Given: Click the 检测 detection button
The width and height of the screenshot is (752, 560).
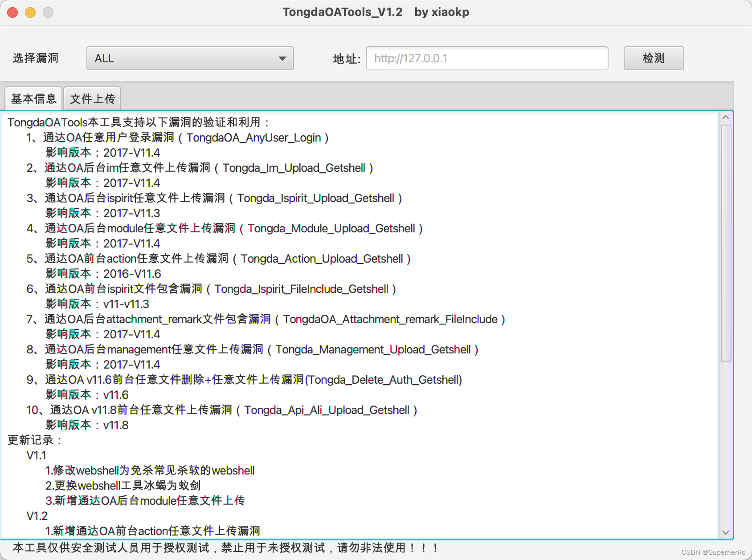Looking at the screenshot, I should coord(653,58).
